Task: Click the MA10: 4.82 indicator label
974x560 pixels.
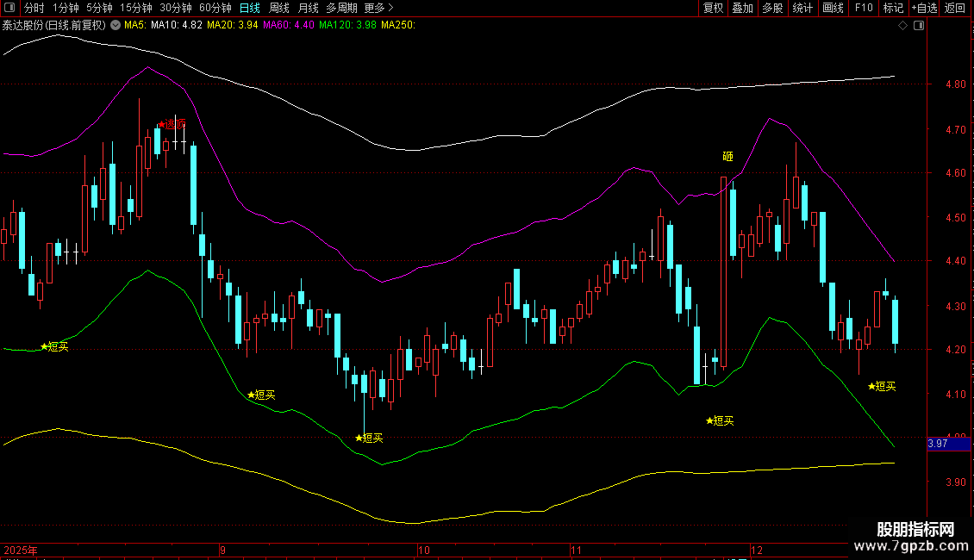Action: tap(177, 25)
